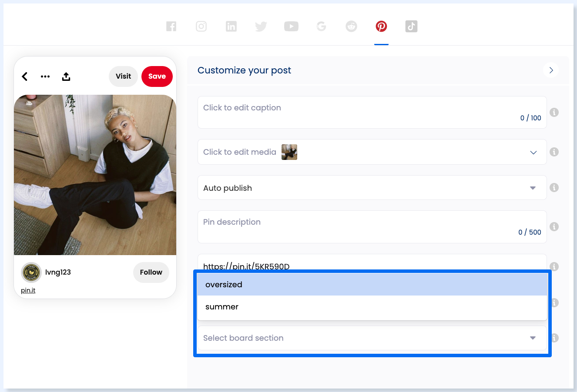Click the Follow button
This screenshot has width=577, height=392.
[151, 272]
